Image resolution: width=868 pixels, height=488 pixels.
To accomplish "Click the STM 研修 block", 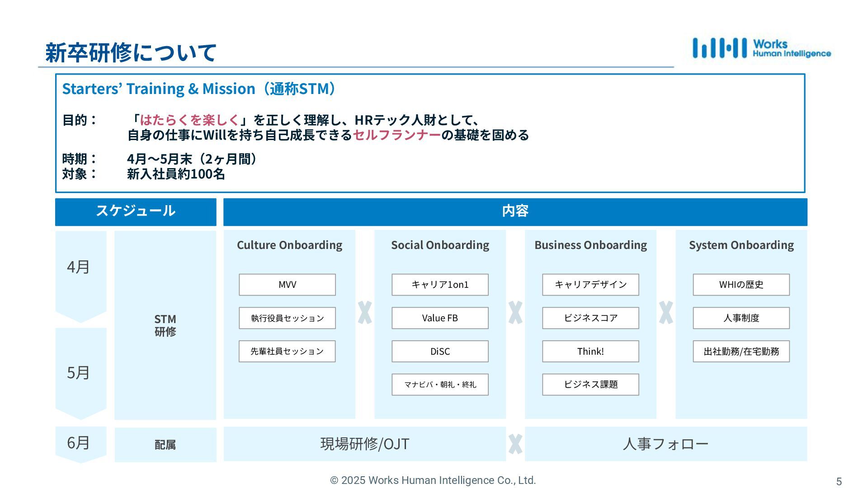I will pyautogui.click(x=165, y=325).
